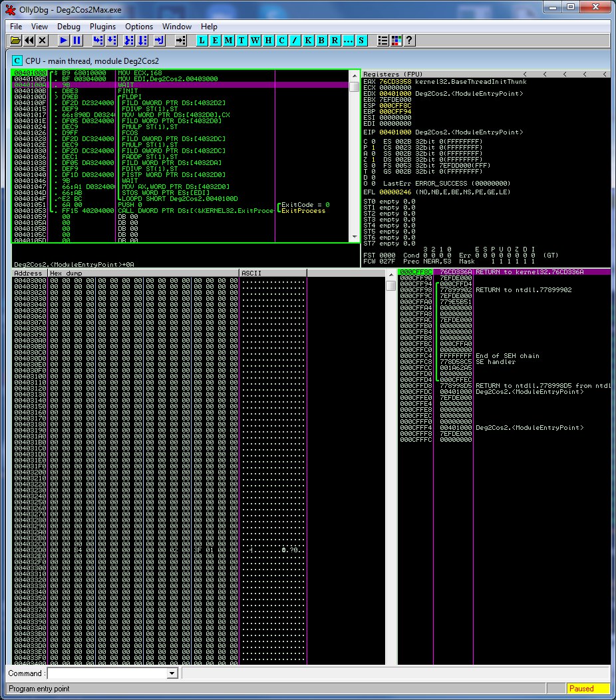Click the Help question mark icon
Viewport: 616px width, 700px height.
pyautogui.click(x=409, y=41)
